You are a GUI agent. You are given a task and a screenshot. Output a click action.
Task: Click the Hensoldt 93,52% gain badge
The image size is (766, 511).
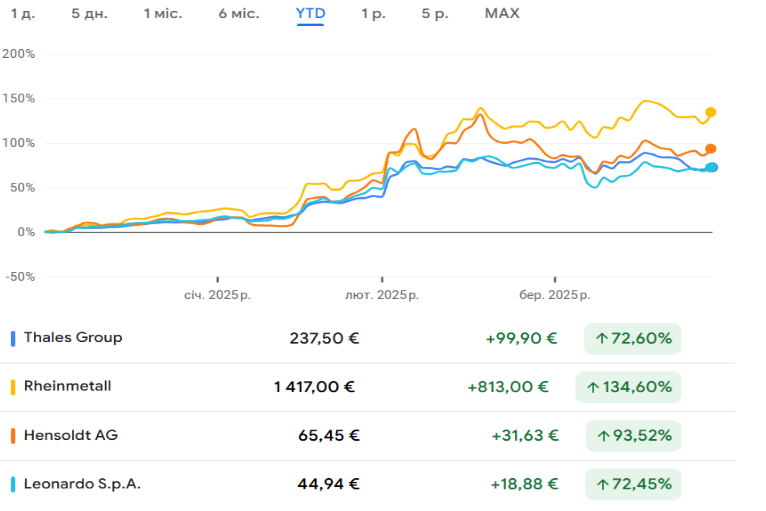click(x=633, y=436)
